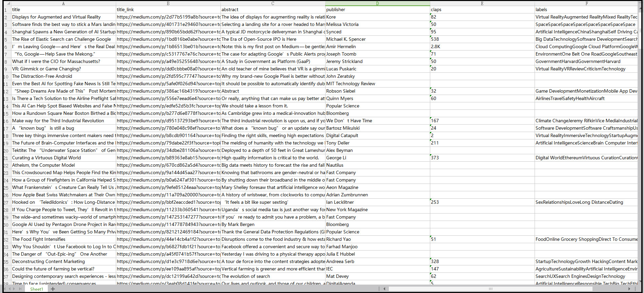
Task: Select publisher cell 'Adrian Zumbrunnen'
Action: pos(377,195)
